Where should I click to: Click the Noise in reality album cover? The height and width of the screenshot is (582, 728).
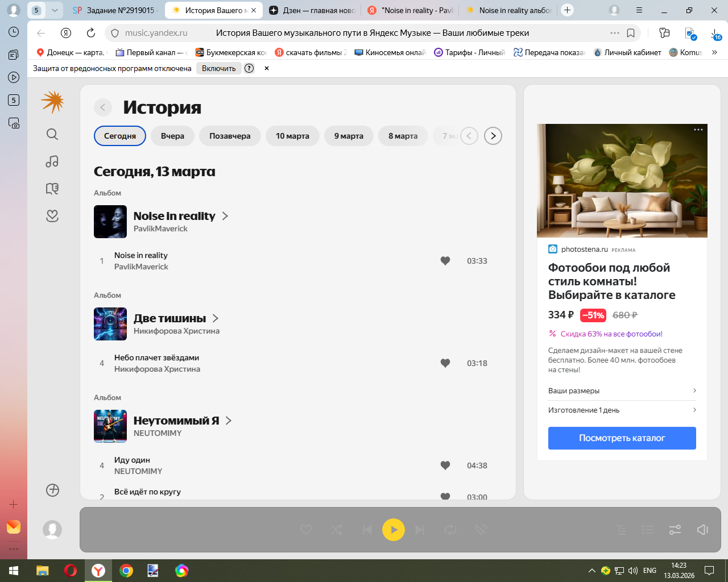110,222
